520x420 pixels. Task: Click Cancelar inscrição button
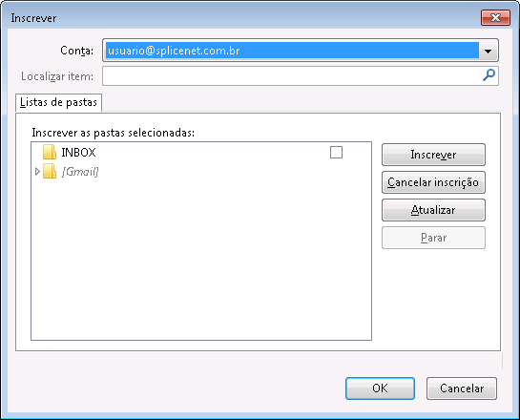point(433,182)
